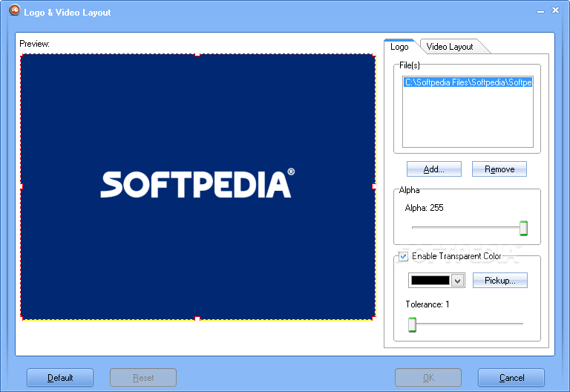Click the top-middle resize handle of the preview
This screenshot has width=570, height=392.
click(x=197, y=54)
